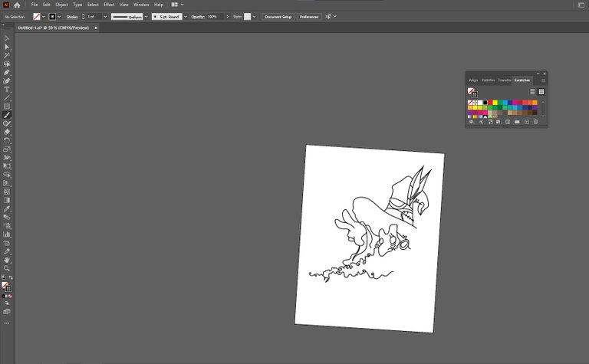Open stroke color dropdown in control bar
This screenshot has height=364, width=589.
59,17
